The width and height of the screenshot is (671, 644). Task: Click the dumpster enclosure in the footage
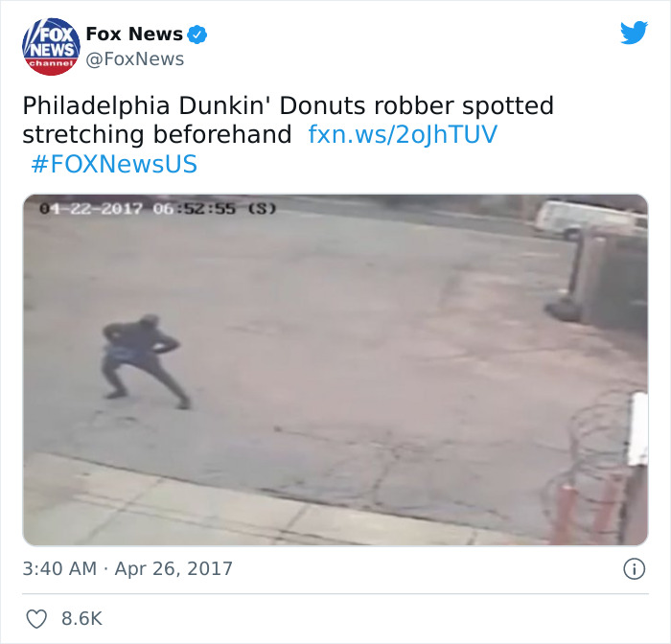pos(608,278)
